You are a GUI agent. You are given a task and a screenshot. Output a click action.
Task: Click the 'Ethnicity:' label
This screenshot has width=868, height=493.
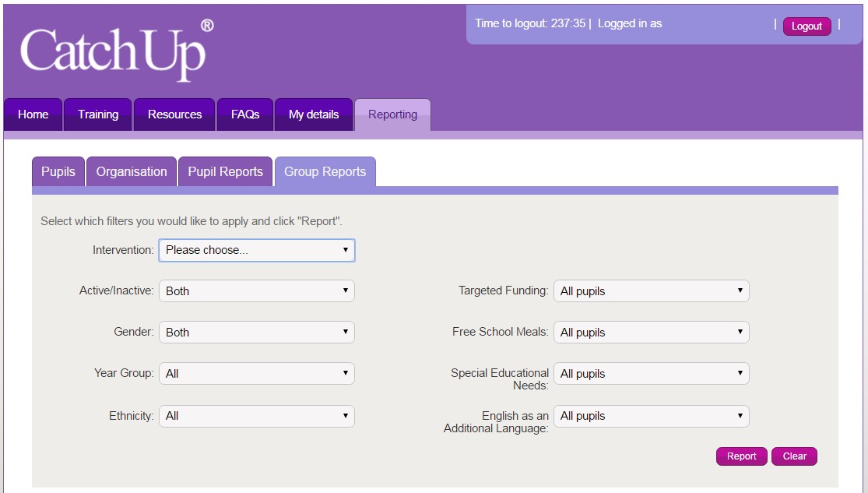tap(132, 415)
